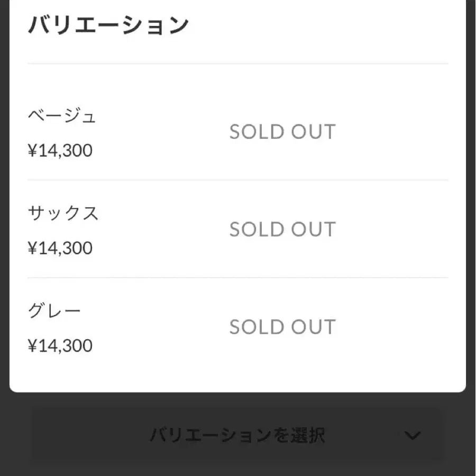Select the サックス variation
The image size is (476, 476).
[63, 213]
